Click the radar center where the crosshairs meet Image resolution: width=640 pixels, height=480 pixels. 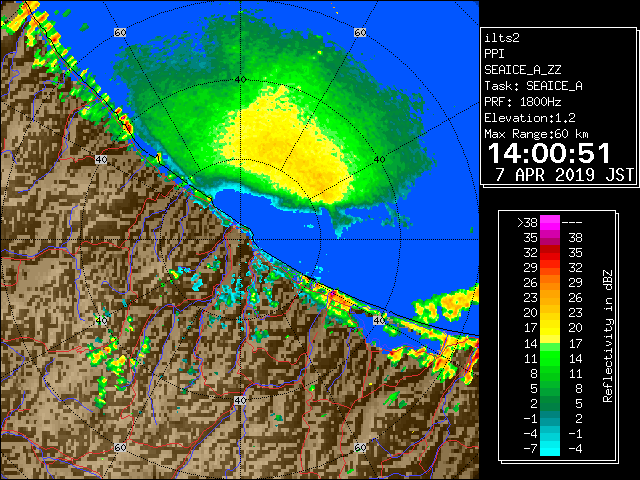240,240
